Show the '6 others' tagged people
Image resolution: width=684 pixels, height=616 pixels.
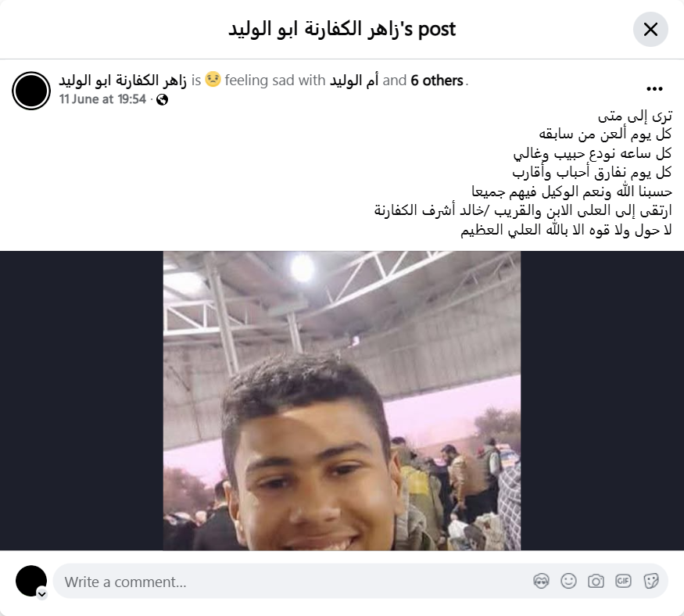[437, 81]
